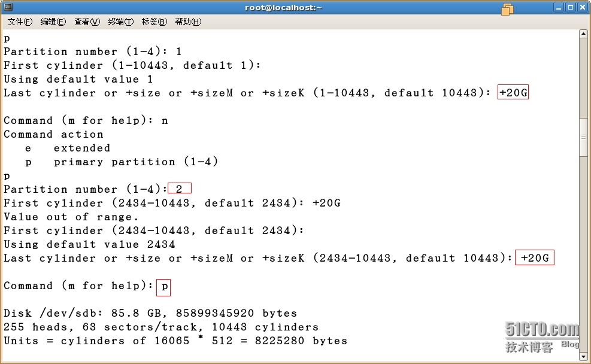This screenshot has width=591, height=364.
Task: Open the 查看(V) menu
Action: click(87, 22)
